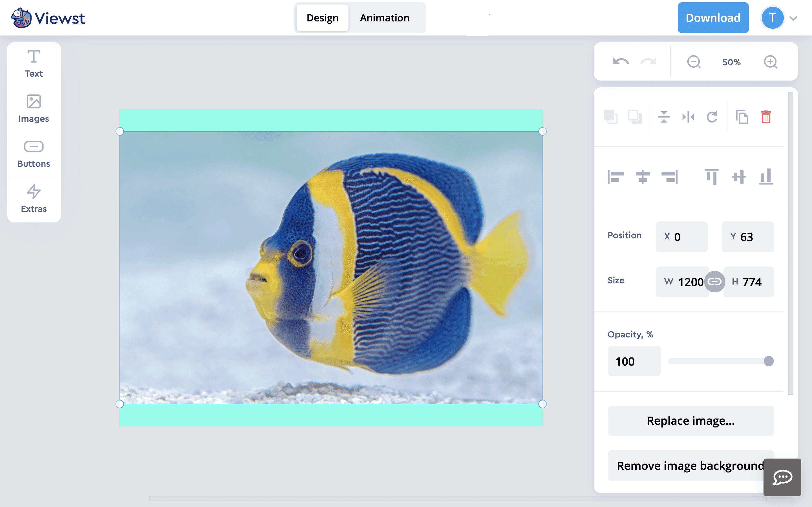Screen dimensions: 812x507
Task: Rotate the image using rotate icon
Action: coord(712,117)
